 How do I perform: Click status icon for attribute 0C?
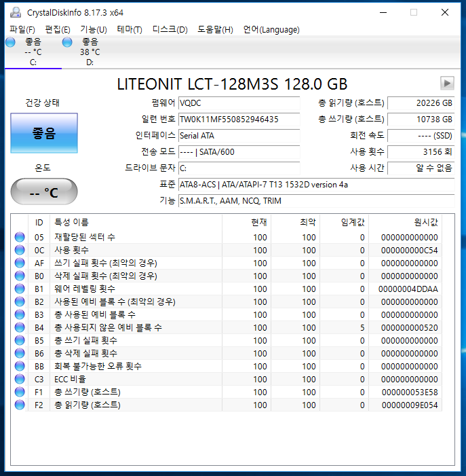coord(20,250)
